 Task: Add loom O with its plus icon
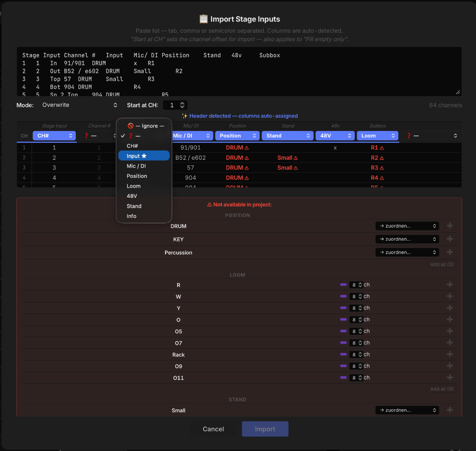pyautogui.click(x=450, y=320)
